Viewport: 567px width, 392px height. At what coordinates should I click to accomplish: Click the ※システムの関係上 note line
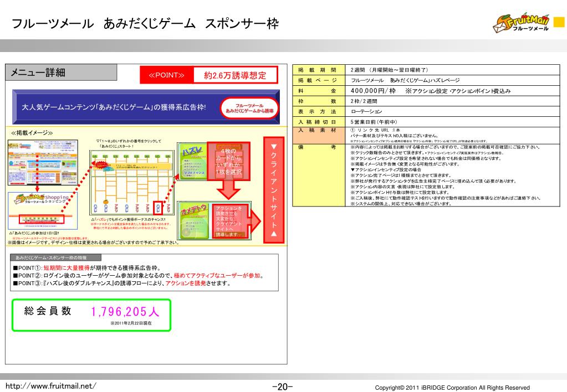click(401, 204)
